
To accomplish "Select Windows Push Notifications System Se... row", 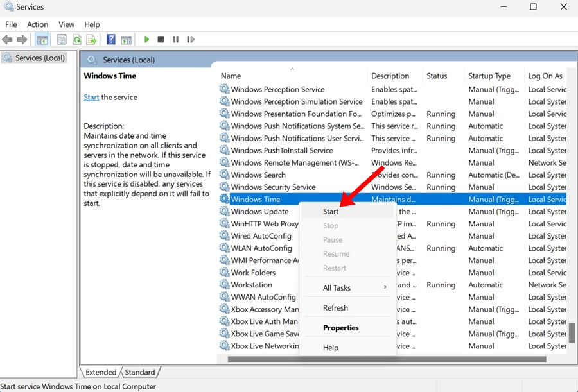I will click(392, 126).
